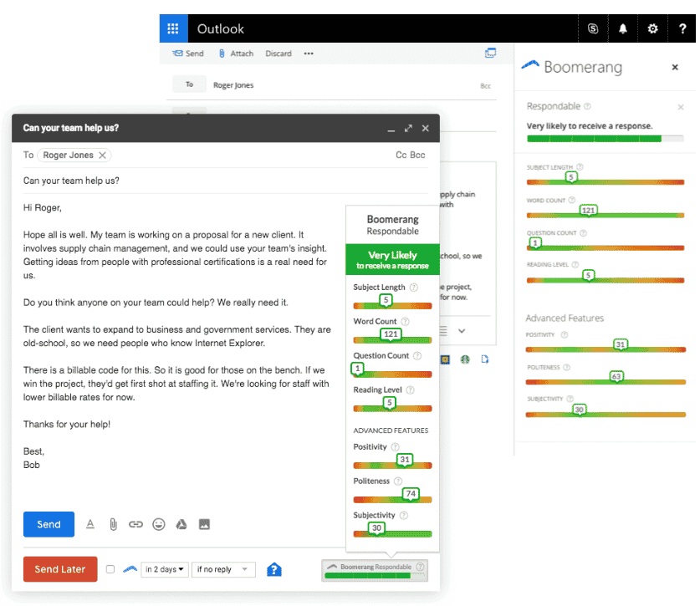Click the Outlook panel response likelihood bar

pos(605,139)
